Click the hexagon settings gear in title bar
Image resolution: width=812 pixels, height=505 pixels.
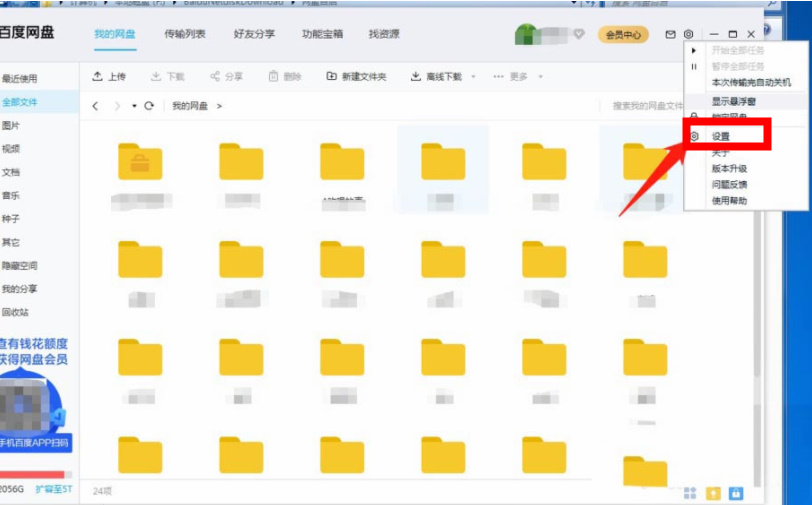688,34
